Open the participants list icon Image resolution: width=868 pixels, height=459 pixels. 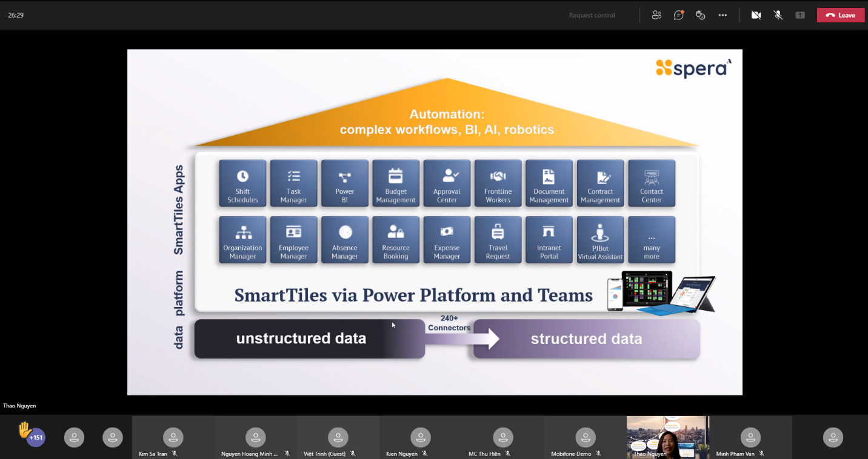click(656, 15)
